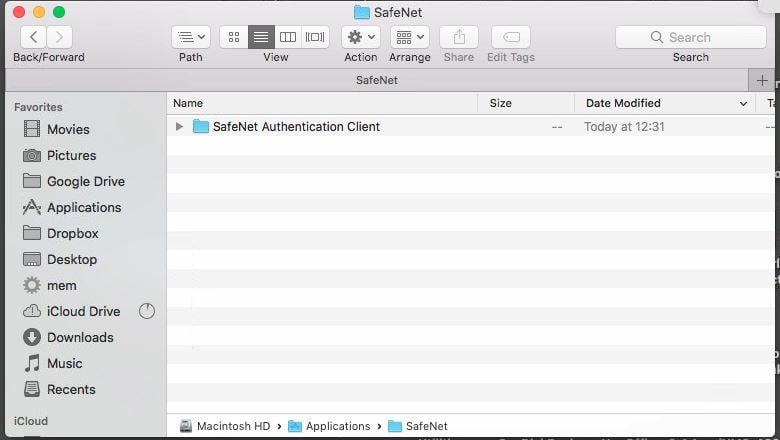Image resolution: width=780 pixels, height=440 pixels.
Task: Close the Finder window
Action: pos(19,12)
